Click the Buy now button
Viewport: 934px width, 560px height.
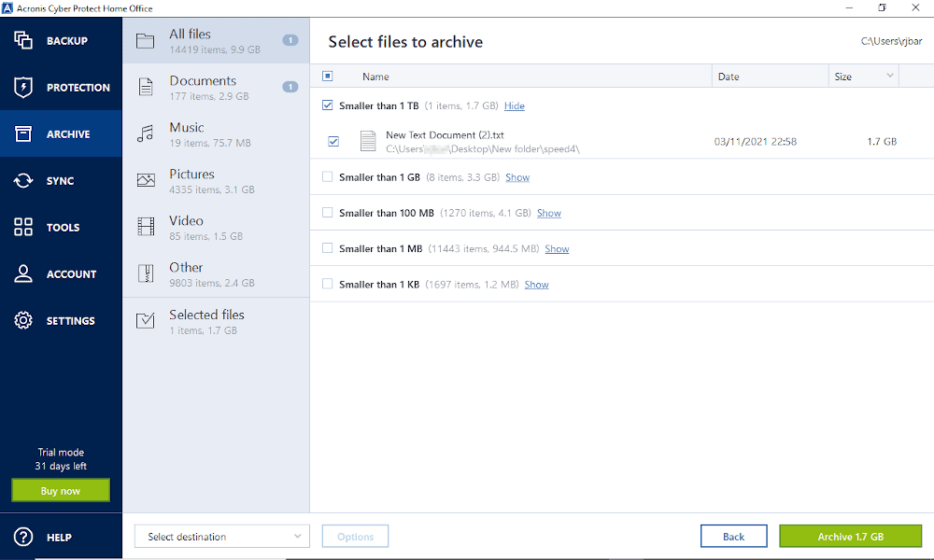pos(61,490)
